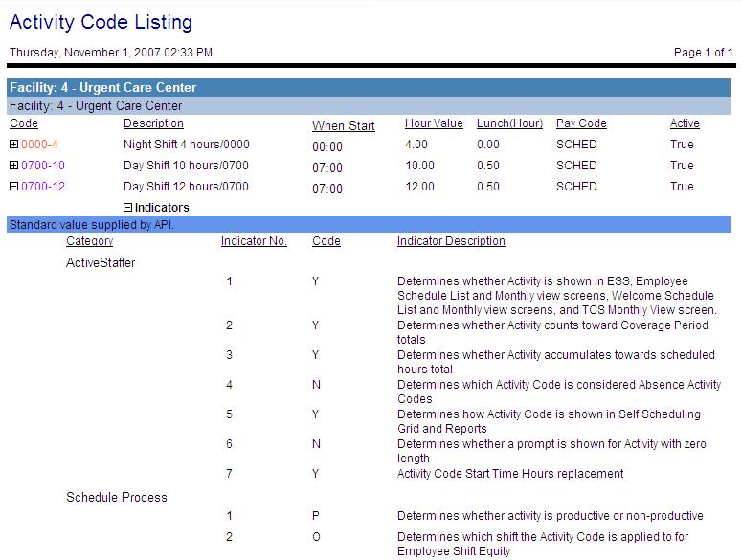Click the Indicator No. column header

point(254,241)
